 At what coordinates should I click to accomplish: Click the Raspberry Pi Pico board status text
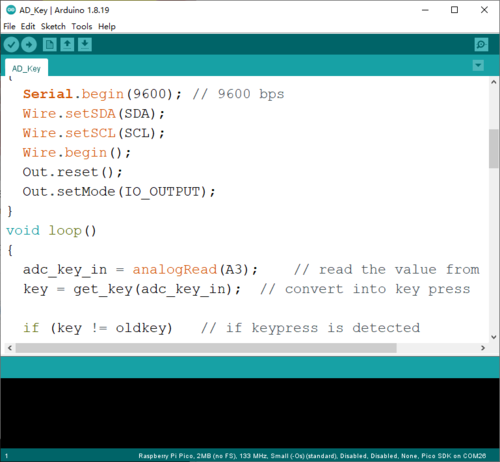click(312, 456)
